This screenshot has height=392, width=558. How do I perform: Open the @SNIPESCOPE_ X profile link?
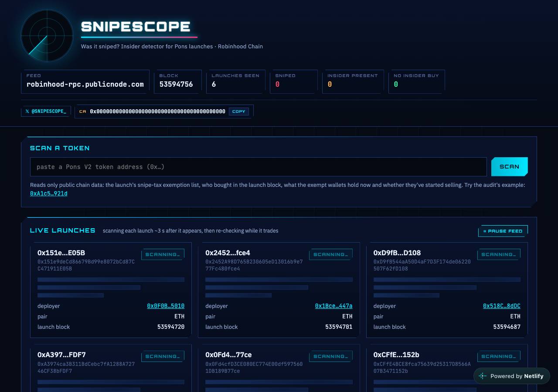coord(46,112)
